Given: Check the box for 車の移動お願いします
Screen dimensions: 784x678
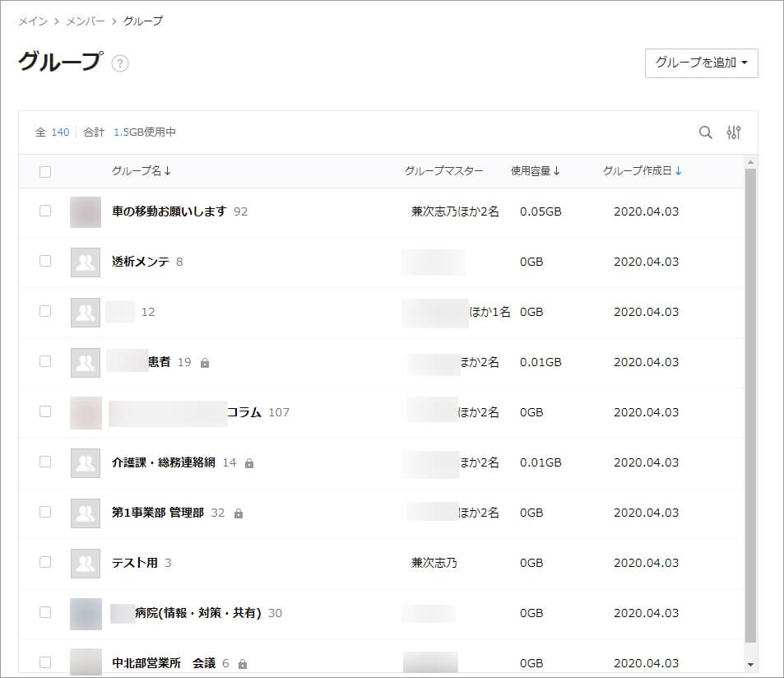Looking at the screenshot, I should [45, 211].
